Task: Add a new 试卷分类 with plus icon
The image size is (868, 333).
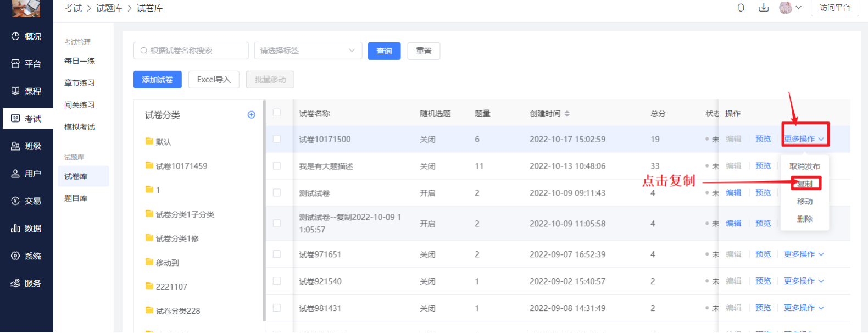Action: pyautogui.click(x=252, y=115)
